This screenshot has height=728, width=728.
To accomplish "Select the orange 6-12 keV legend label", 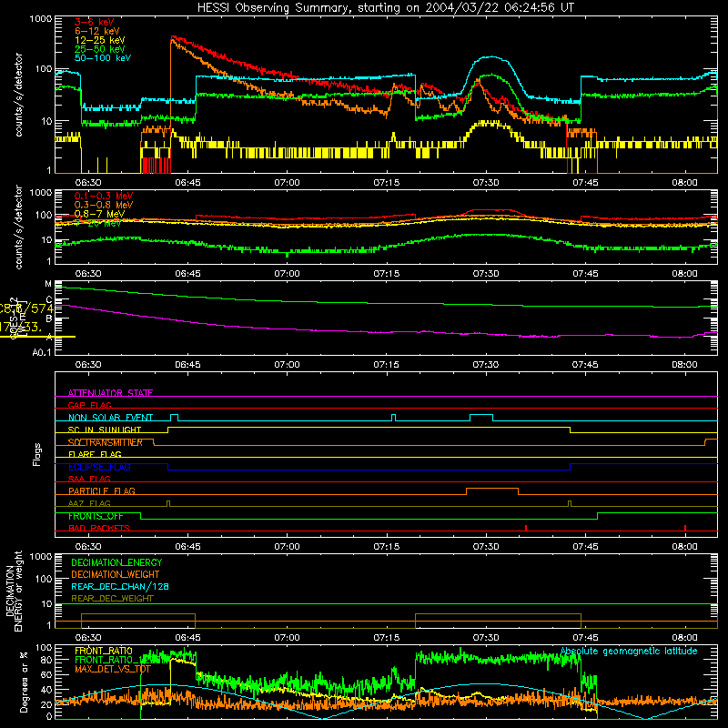I will coord(97,31).
